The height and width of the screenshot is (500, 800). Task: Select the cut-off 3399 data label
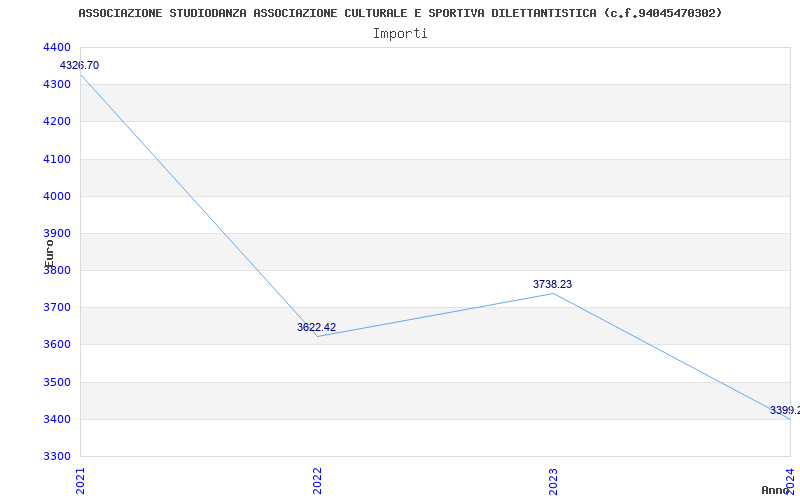click(x=785, y=410)
